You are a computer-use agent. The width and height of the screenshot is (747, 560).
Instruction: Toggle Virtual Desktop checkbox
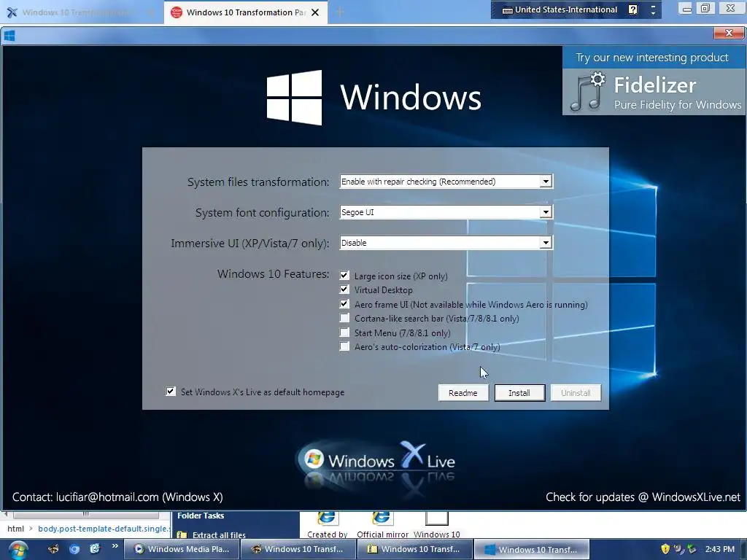344,289
